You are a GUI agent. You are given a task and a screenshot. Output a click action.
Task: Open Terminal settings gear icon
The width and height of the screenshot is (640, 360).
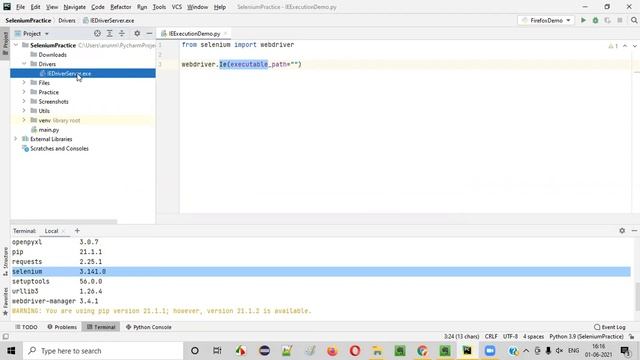click(x=622, y=231)
